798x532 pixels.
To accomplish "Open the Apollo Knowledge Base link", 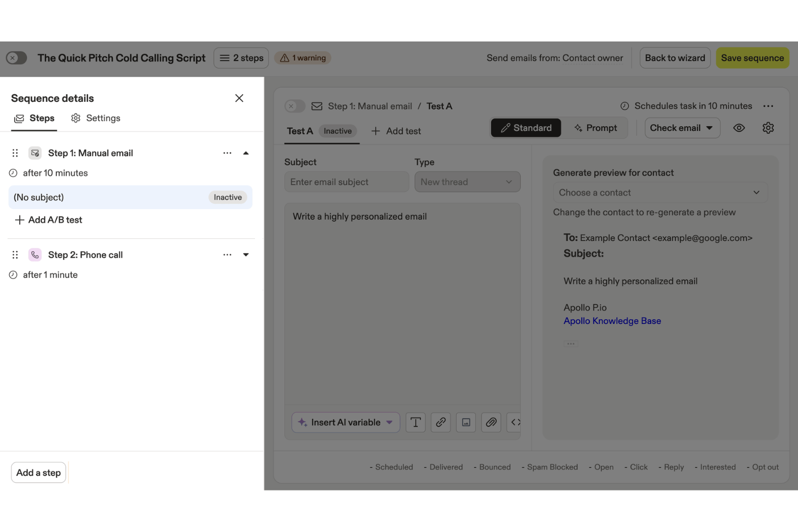I will point(612,321).
